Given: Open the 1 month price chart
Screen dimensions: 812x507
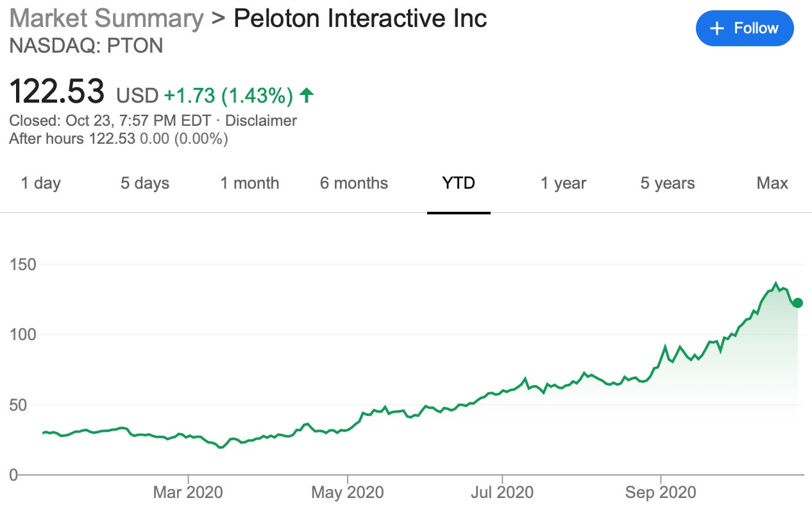Looking at the screenshot, I should click(x=250, y=184).
